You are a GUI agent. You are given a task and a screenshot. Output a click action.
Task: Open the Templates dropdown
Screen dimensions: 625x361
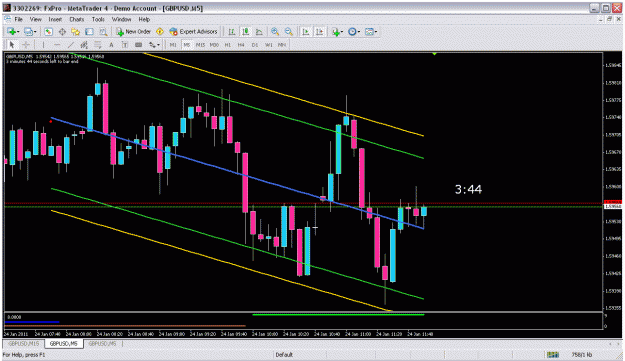pyautogui.click(x=371, y=31)
